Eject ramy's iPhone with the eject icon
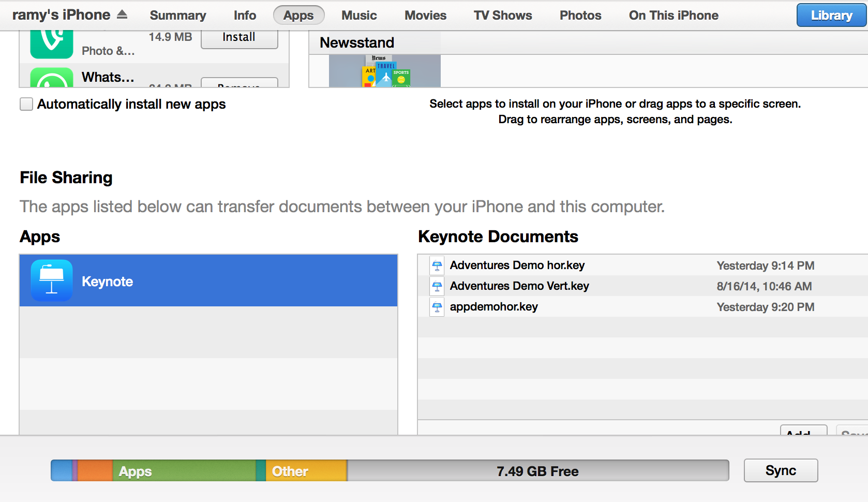Image resolution: width=868 pixels, height=502 pixels. click(122, 14)
